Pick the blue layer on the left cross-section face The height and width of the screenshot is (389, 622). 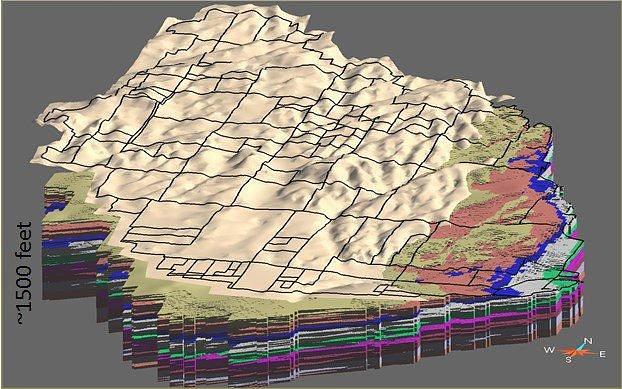click(x=71, y=241)
